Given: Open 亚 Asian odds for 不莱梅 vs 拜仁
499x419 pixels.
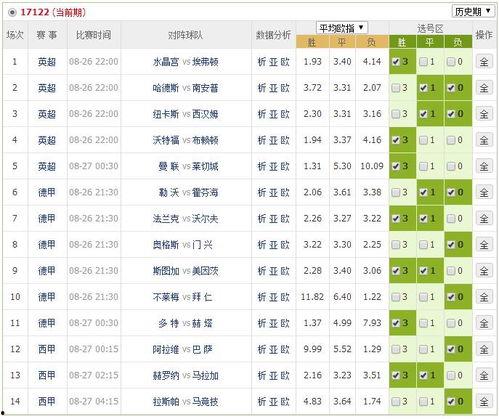Looking at the screenshot, I should (x=273, y=297).
